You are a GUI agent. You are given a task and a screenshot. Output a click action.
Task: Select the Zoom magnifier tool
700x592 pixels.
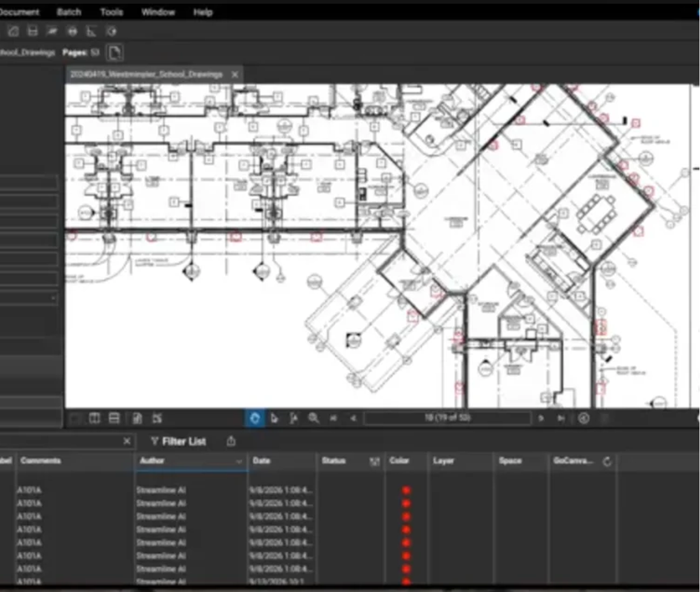(x=313, y=418)
